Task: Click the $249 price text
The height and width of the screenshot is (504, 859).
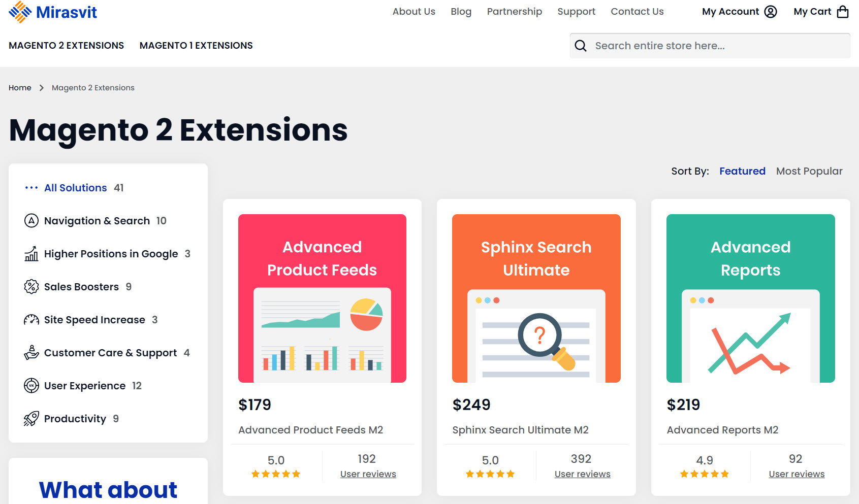Action: (x=471, y=405)
